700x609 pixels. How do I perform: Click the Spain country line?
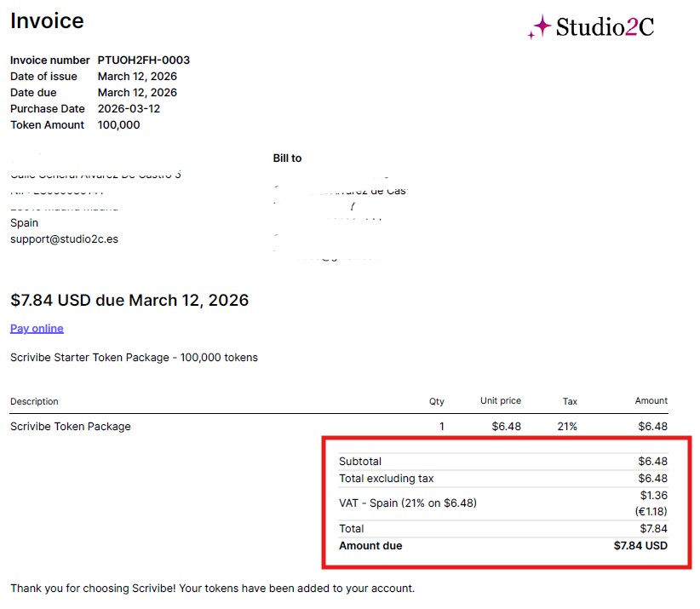24,223
